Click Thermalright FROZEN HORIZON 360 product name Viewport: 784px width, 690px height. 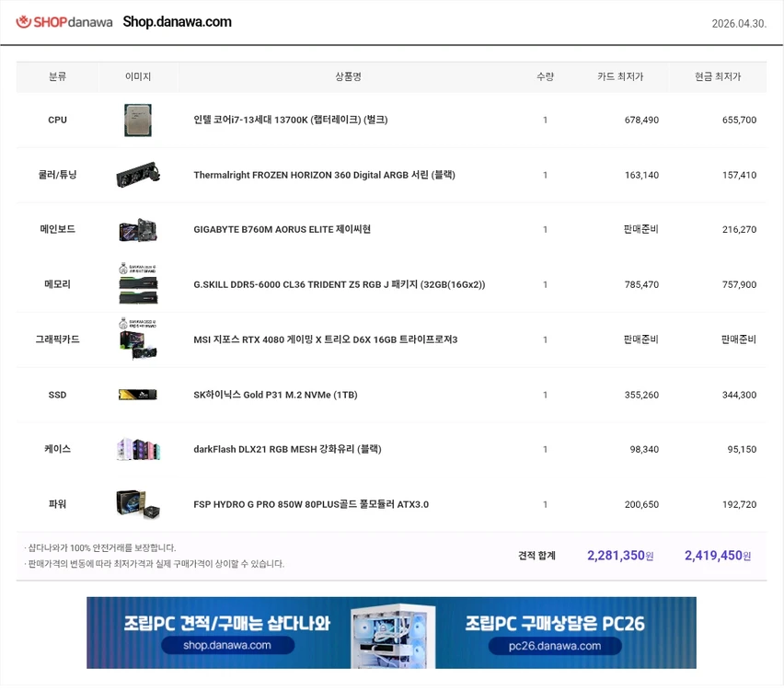[x=324, y=175]
